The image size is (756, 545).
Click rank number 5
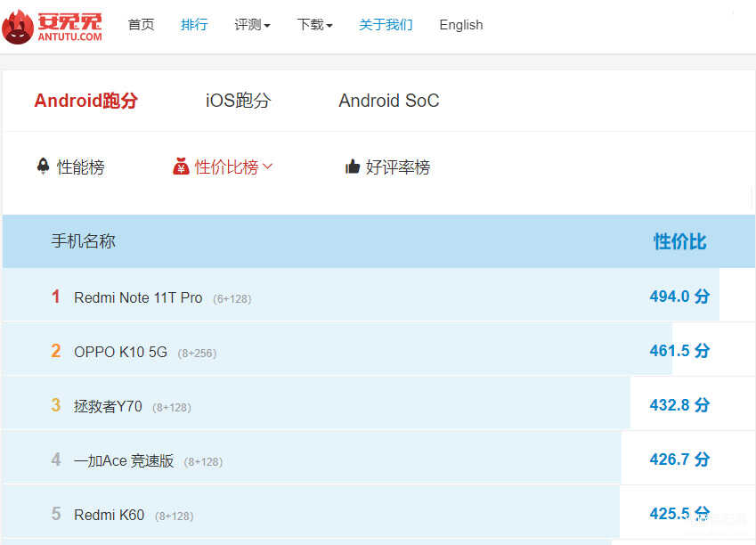56,514
